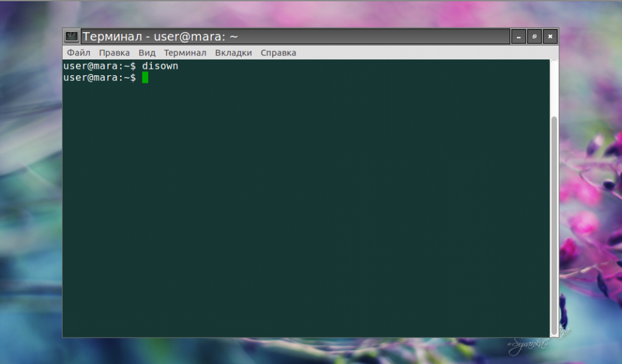This screenshot has width=622, height=364.
Task: Open the Терминал menu
Action: pos(185,52)
